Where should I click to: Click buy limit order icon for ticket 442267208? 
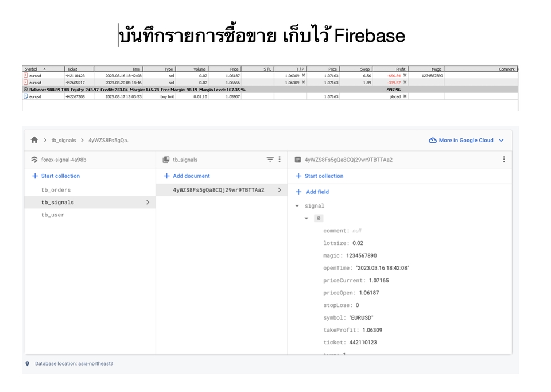point(26,96)
